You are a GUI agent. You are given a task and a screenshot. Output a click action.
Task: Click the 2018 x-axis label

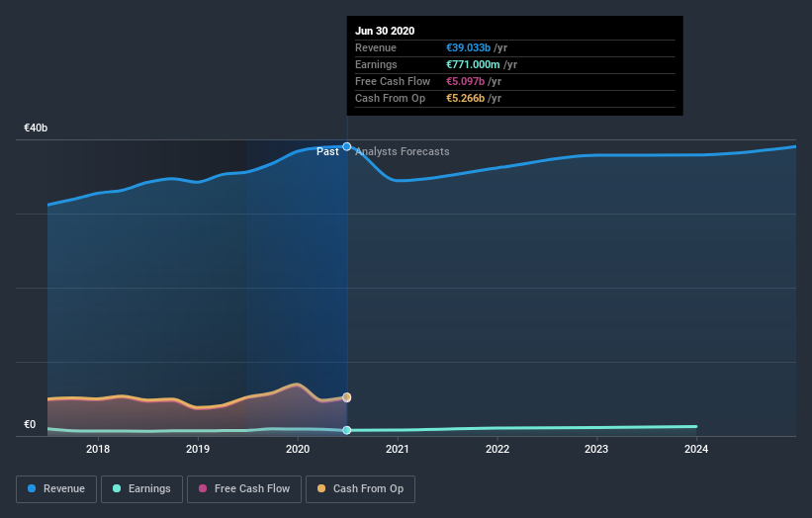pos(98,449)
